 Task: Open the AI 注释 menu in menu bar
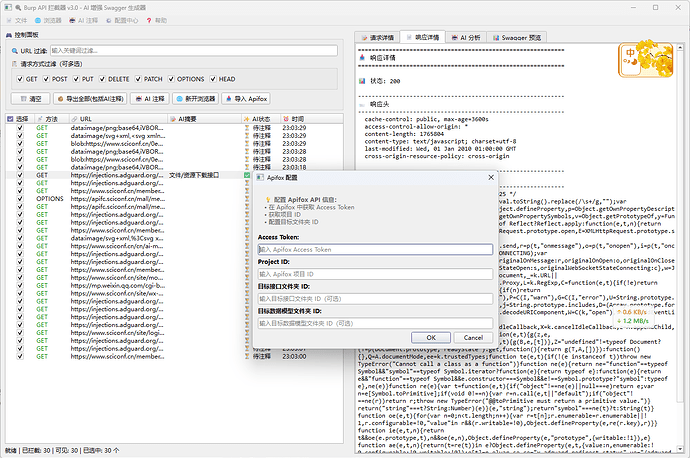(x=84, y=20)
